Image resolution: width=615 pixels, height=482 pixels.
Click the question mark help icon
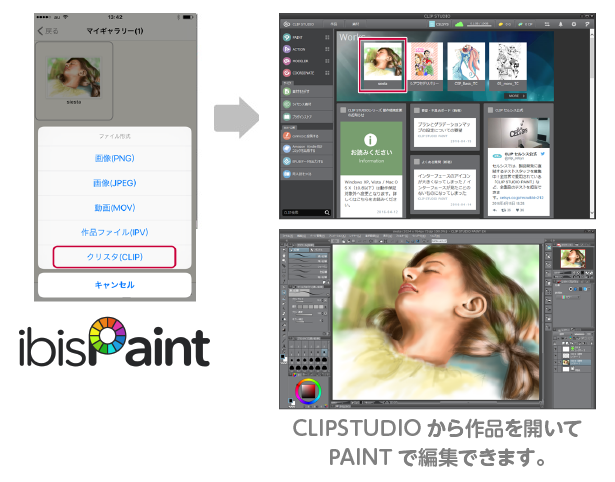point(587,24)
